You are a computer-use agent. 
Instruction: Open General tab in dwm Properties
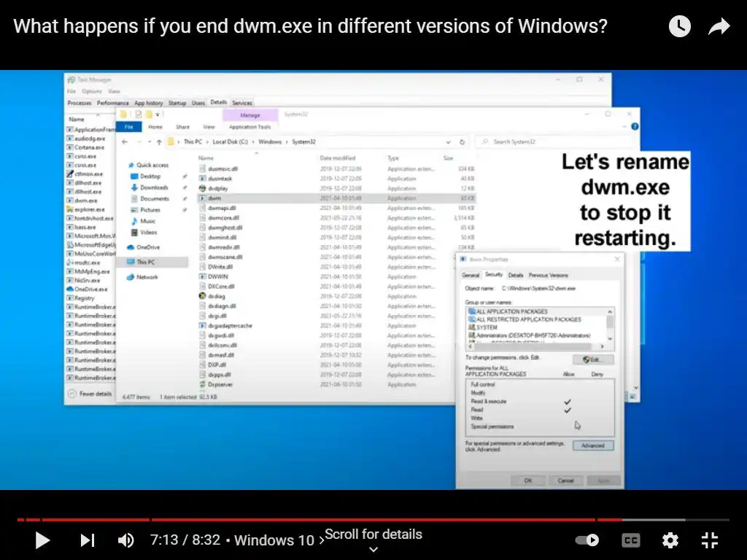pos(471,275)
